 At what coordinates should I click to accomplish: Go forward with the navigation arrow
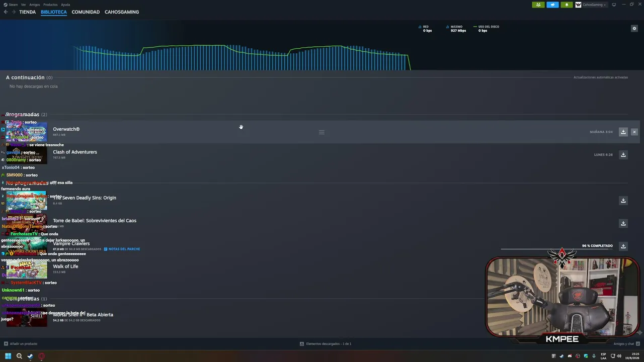point(14,12)
